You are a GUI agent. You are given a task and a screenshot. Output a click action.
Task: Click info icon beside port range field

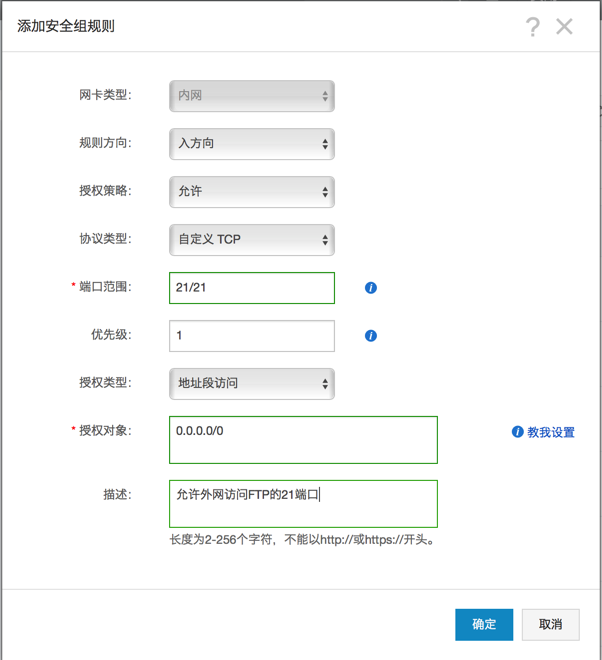(371, 288)
